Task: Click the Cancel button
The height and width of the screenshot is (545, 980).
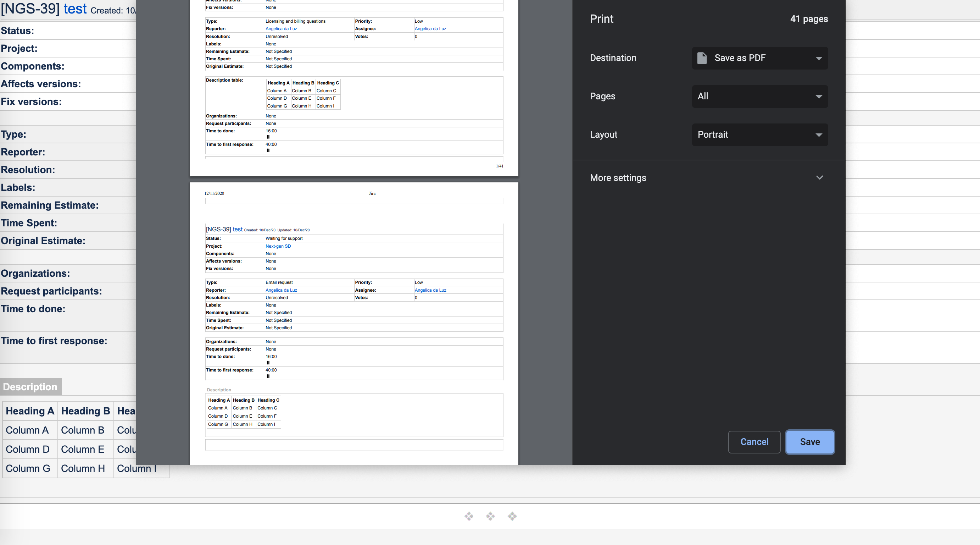Action: click(x=754, y=442)
